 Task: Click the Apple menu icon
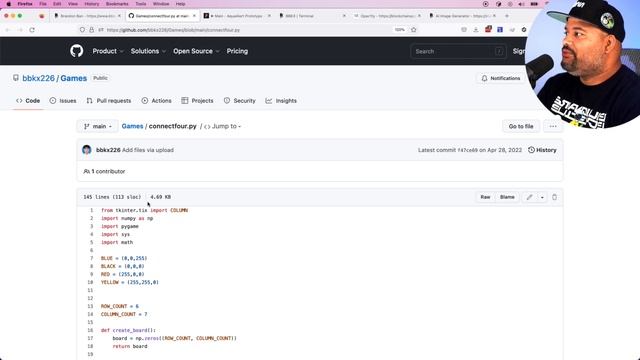[9, 4]
